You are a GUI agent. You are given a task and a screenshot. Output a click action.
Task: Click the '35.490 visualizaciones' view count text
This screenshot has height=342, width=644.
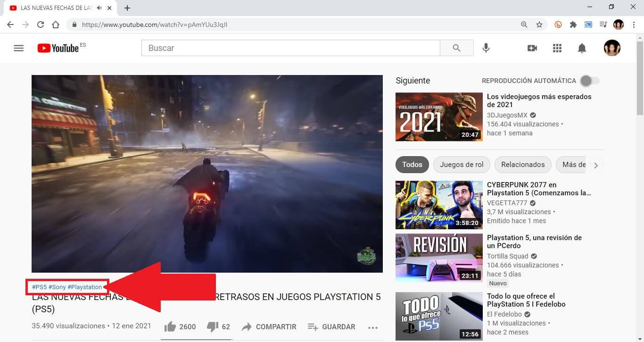(x=68, y=326)
